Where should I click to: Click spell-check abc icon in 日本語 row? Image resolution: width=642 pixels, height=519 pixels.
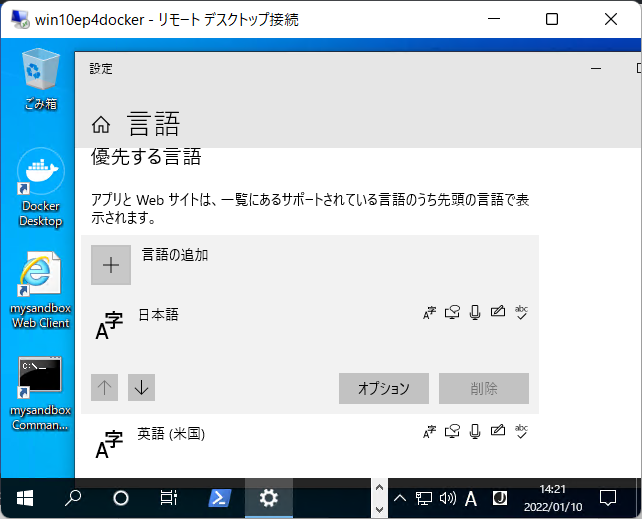(521, 312)
